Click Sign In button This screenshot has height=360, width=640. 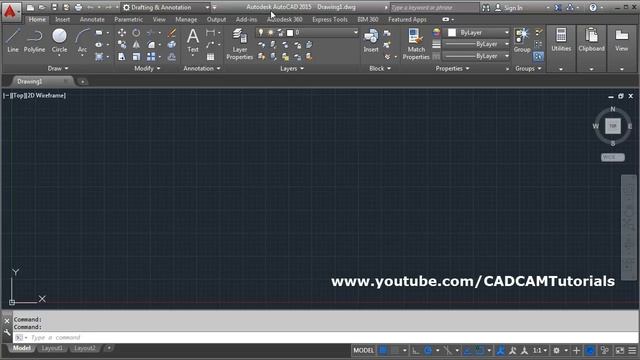[x=509, y=7]
